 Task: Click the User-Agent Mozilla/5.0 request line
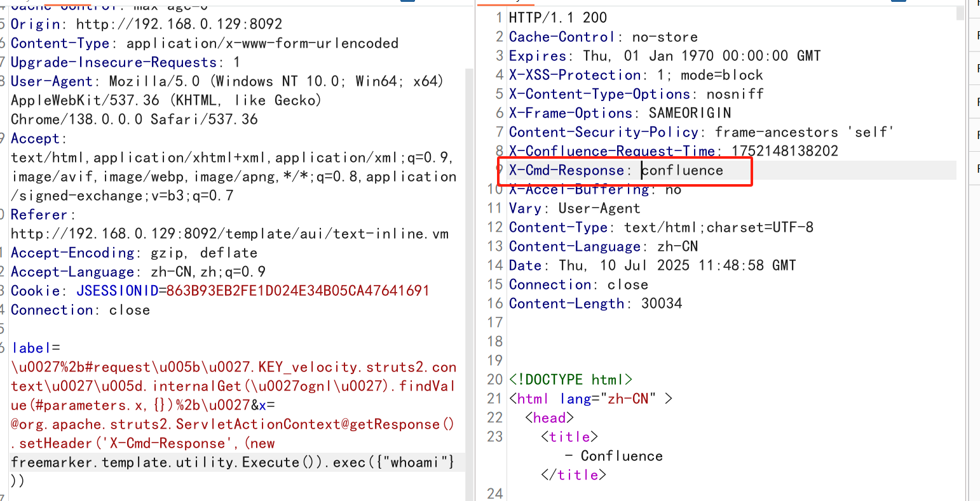point(227,81)
